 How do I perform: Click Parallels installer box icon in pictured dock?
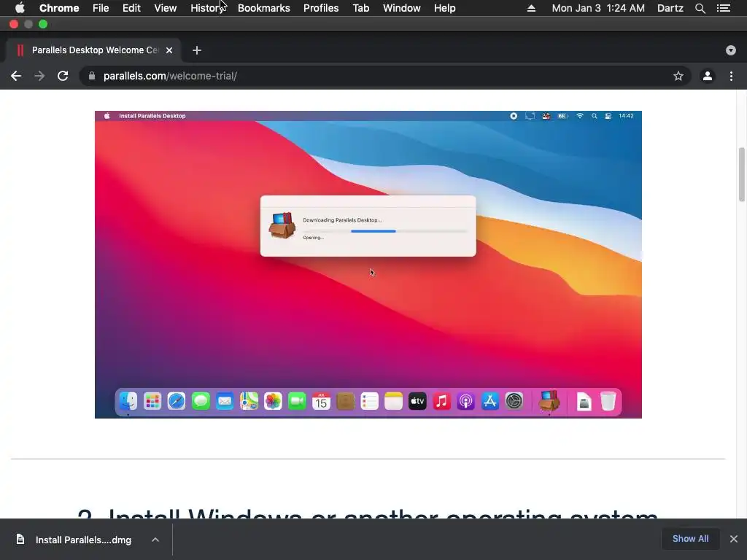(x=549, y=400)
